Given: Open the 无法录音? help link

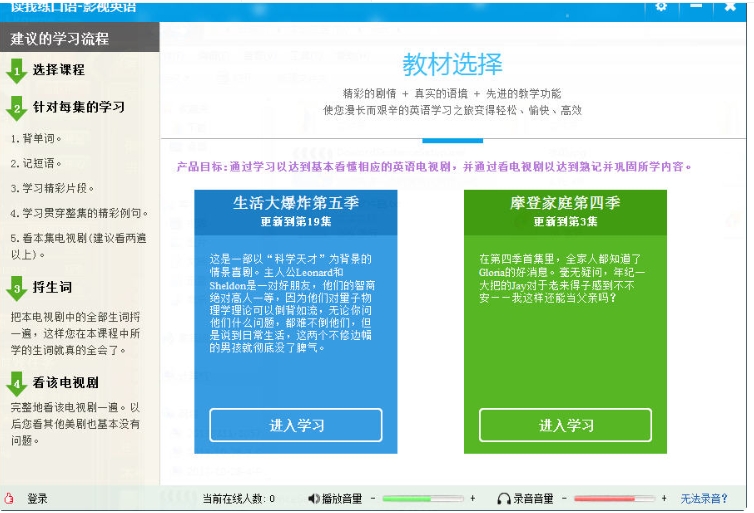Looking at the screenshot, I should click(x=704, y=499).
